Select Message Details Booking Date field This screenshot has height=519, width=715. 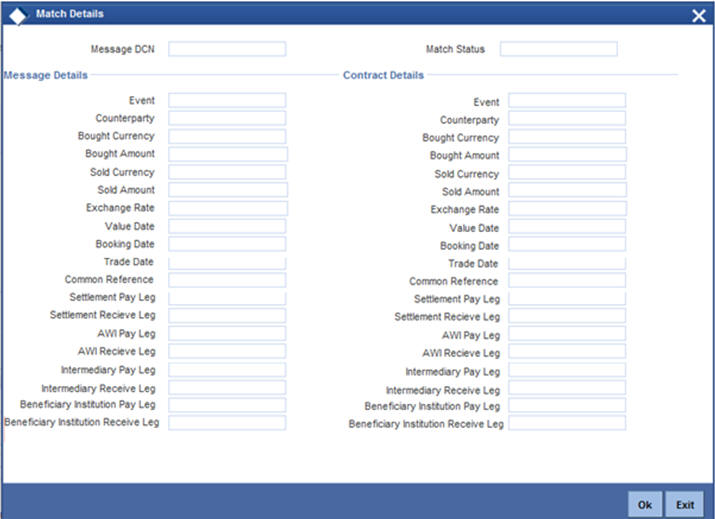[227, 244]
